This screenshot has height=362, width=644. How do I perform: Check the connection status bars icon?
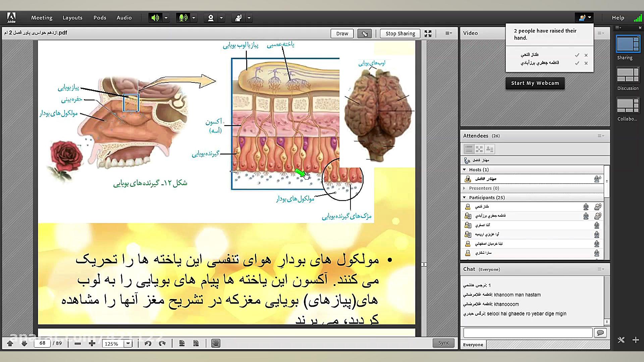[637, 18]
